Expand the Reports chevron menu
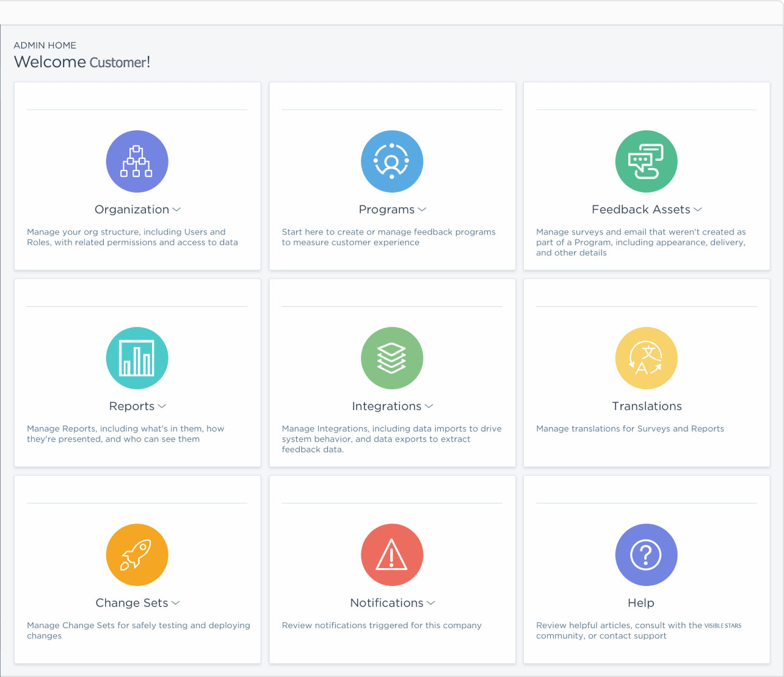This screenshot has width=784, height=677. 162,406
